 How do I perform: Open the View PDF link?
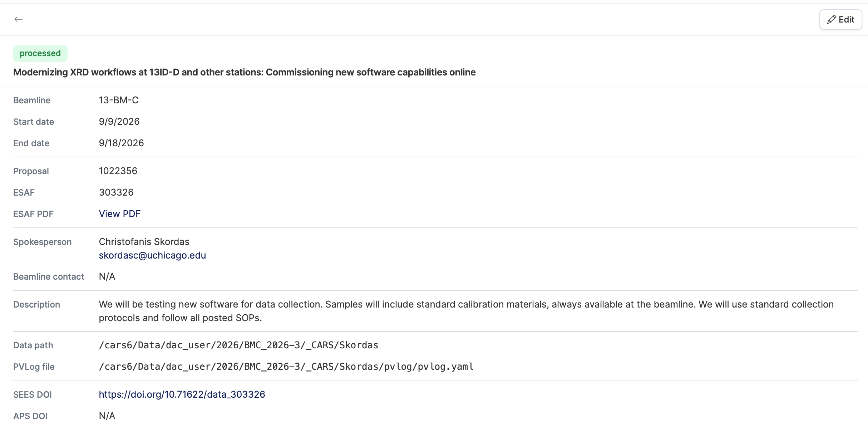[x=120, y=214]
